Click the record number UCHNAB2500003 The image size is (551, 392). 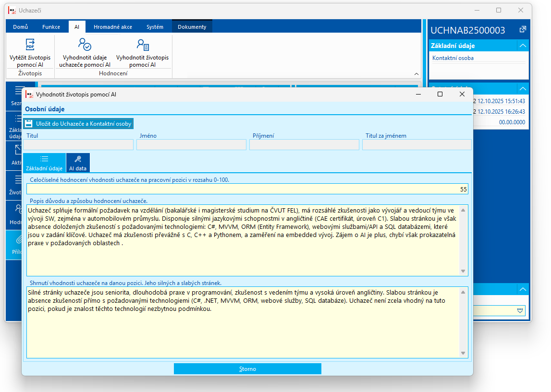click(x=468, y=30)
